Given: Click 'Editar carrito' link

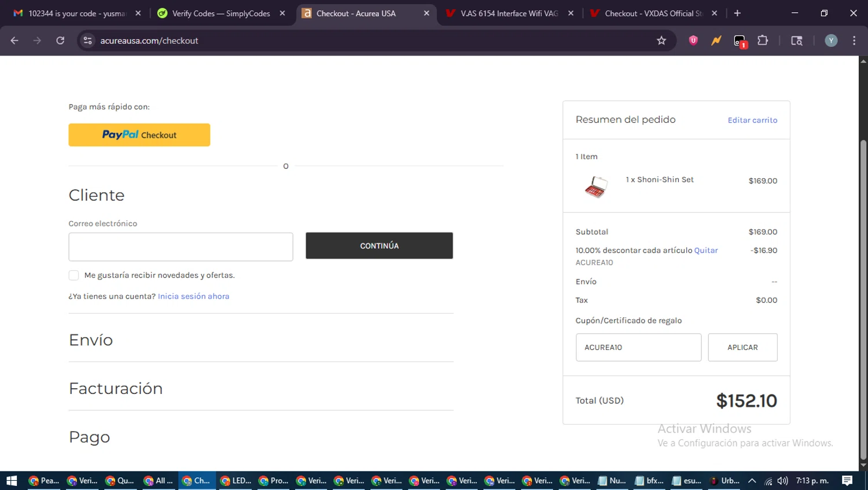Looking at the screenshot, I should coord(752,120).
